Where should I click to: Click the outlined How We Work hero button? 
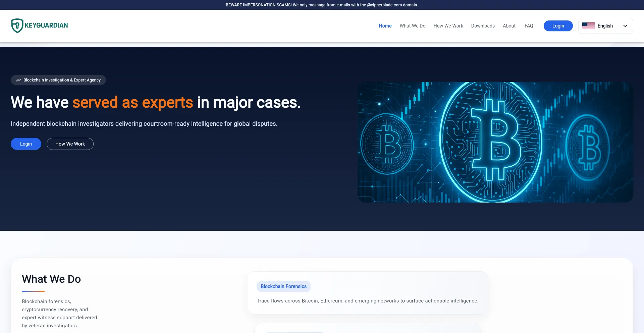pos(70,144)
